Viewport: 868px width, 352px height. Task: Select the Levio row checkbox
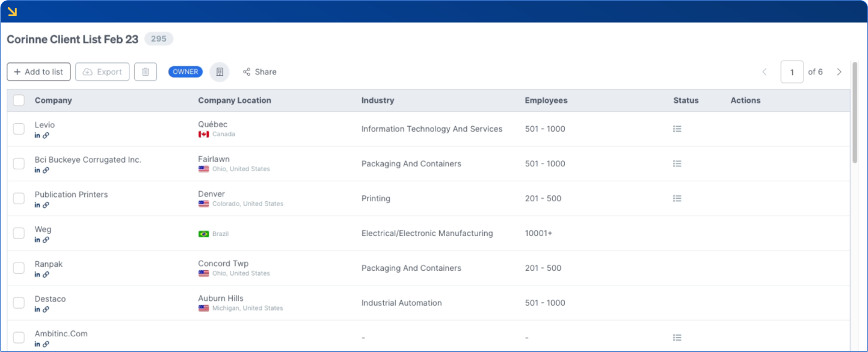(x=19, y=129)
